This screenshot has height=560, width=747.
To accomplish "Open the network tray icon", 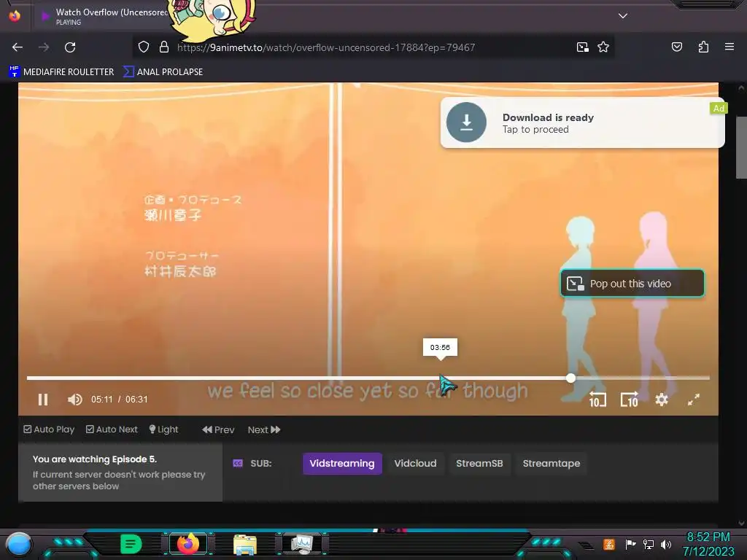I will pos(649,544).
